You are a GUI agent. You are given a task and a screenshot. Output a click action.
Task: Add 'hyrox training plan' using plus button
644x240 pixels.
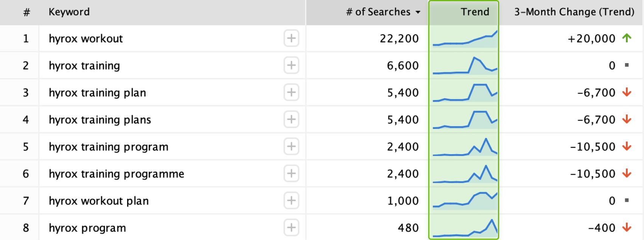click(291, 92)
